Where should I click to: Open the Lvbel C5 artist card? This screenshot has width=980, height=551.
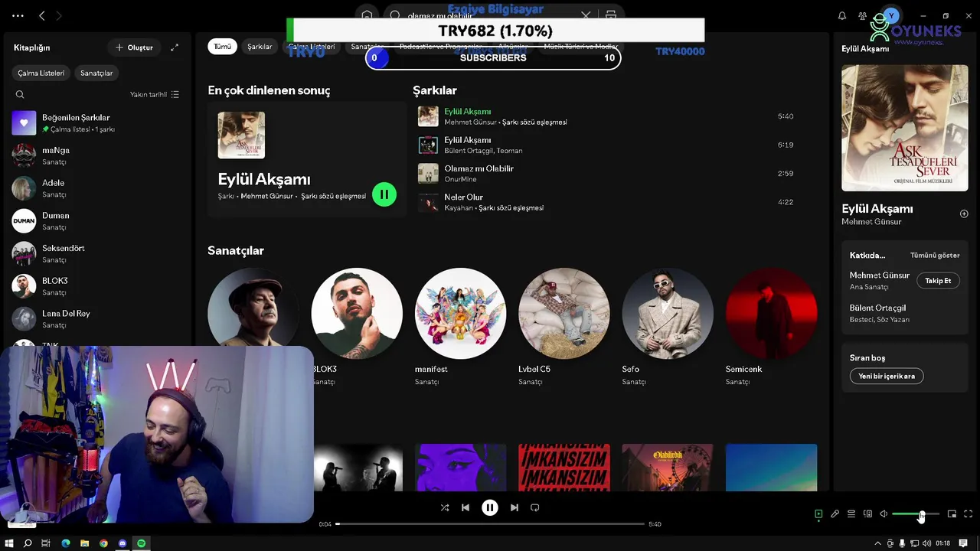[564, 328]
